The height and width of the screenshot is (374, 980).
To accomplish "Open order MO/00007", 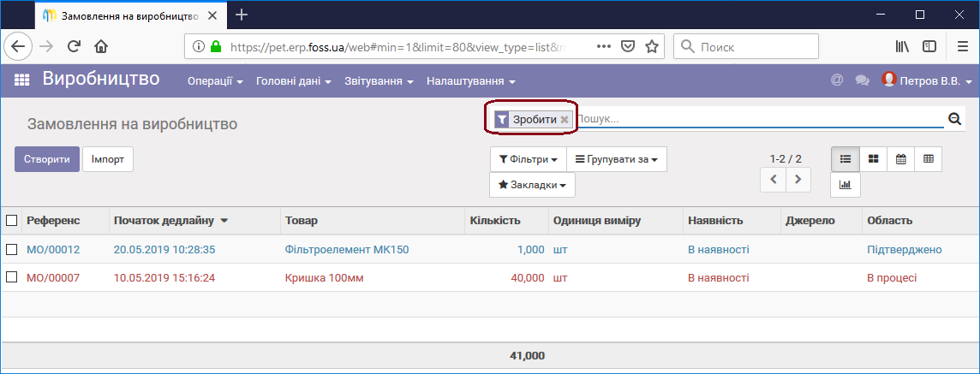I will (53, 277).
